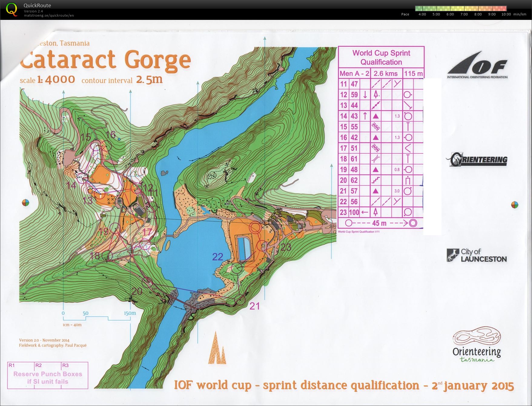Click the 1cm = 40m scale text
Screen dimensions: 532x406
coord(72,325)
